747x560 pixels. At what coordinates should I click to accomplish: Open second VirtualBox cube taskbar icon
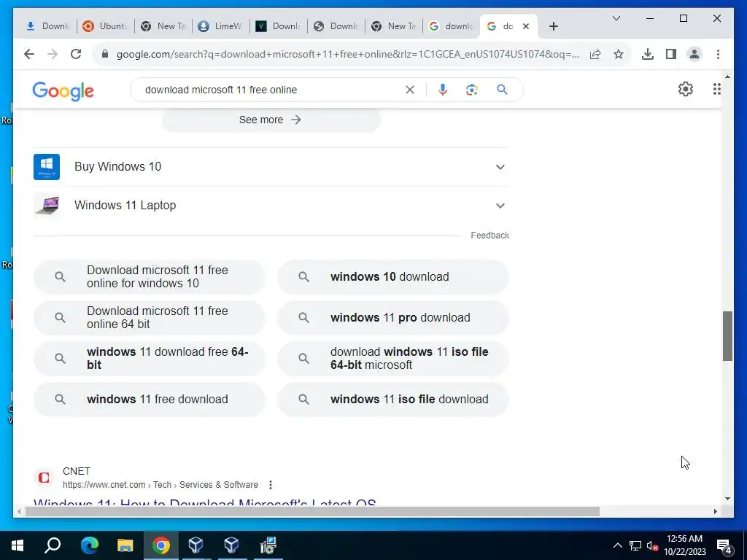pos(231,545)
